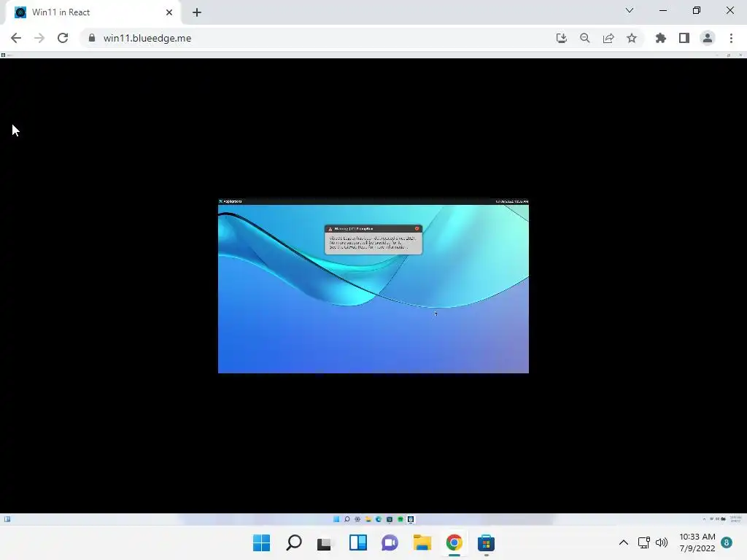Click the widgets icon at simulated taskbar's left end
747x560 pixels.
pyautogui.click(x=7, y=519)
